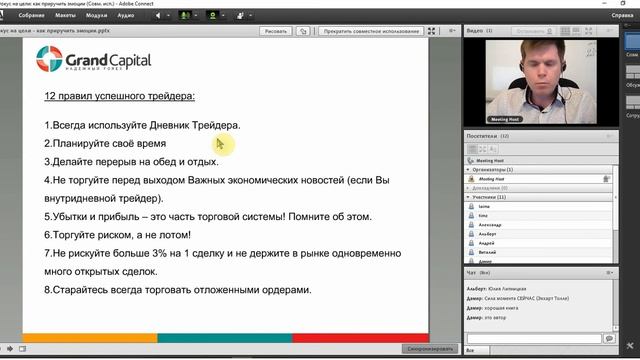
Task: Select attendee Александр
Action: click(538, 225)
